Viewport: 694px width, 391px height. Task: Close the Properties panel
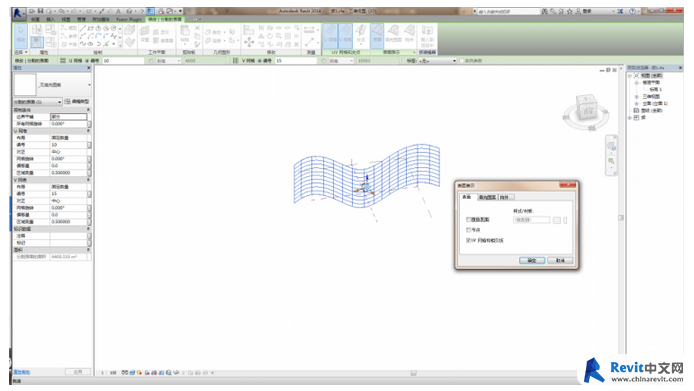pyautogui.click(x=89, y=68)
